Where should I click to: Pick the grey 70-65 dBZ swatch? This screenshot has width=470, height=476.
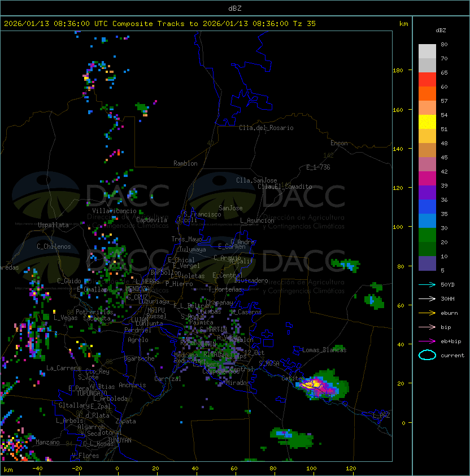coord(427,65)
